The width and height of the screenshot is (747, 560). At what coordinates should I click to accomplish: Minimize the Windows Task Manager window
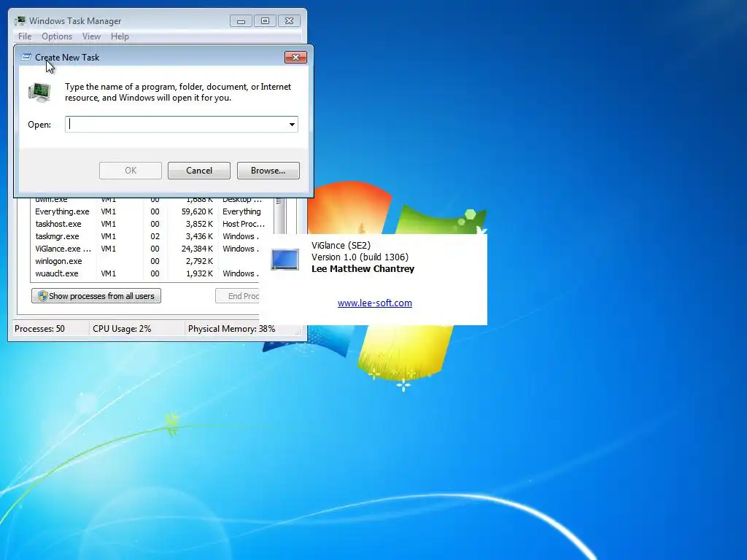pyautogui.click(x=241, y=21)
